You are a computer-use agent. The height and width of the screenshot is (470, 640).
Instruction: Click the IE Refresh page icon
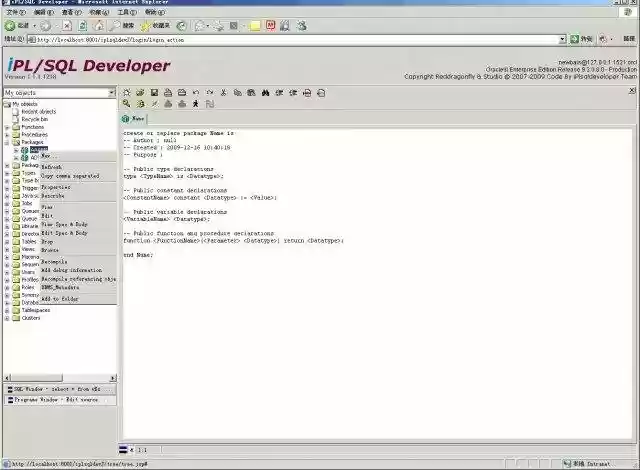pos(83,26)
